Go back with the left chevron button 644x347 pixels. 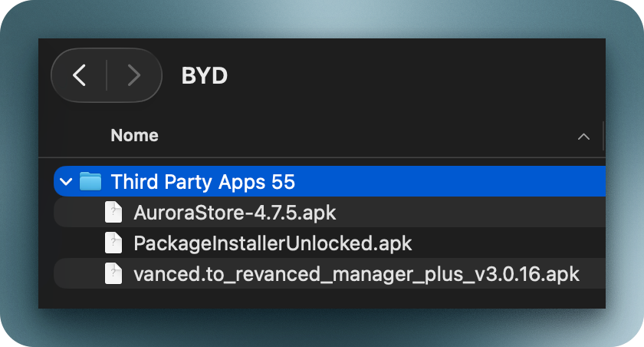pos(79,75)
